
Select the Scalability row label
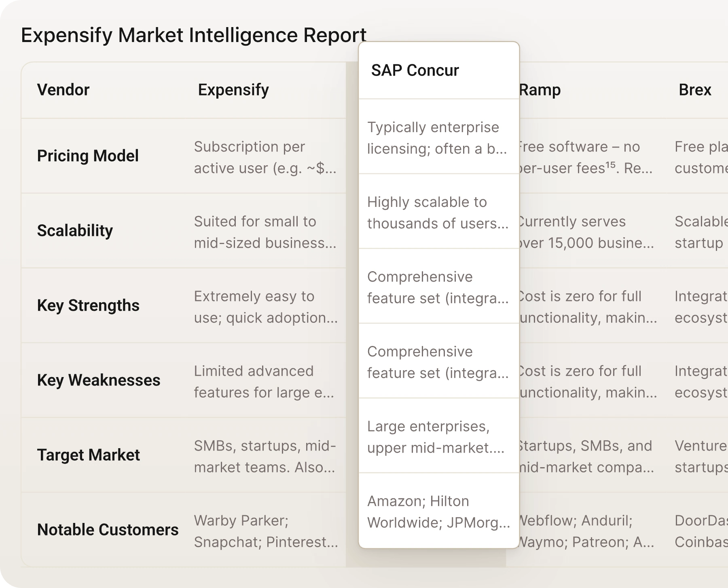(75, 231)
